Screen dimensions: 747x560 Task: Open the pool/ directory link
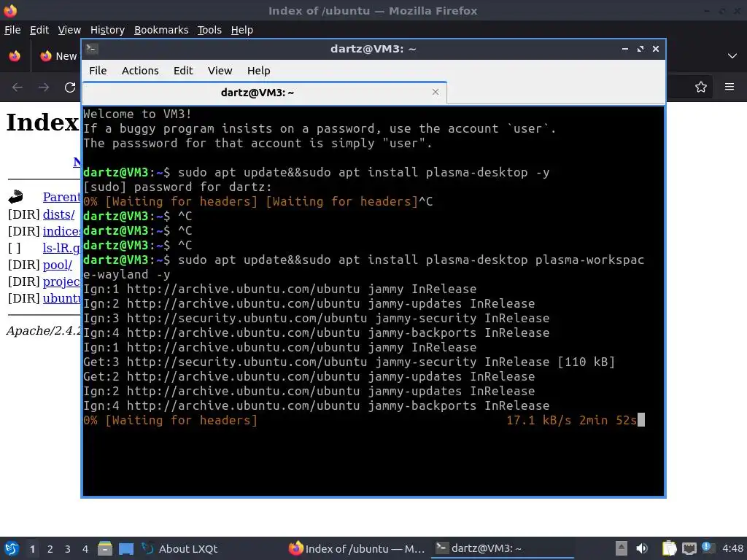click(x=57, y=265)
